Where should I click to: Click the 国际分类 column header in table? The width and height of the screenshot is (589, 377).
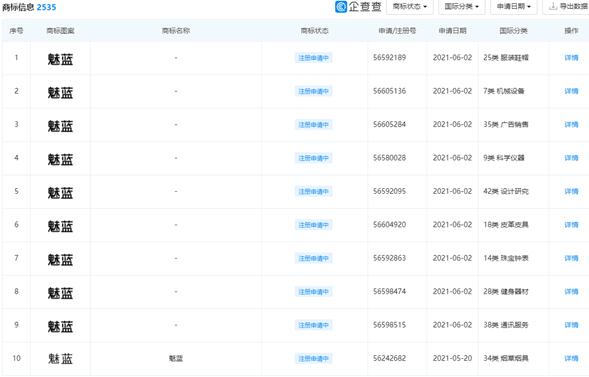click(x=513, y=31)
